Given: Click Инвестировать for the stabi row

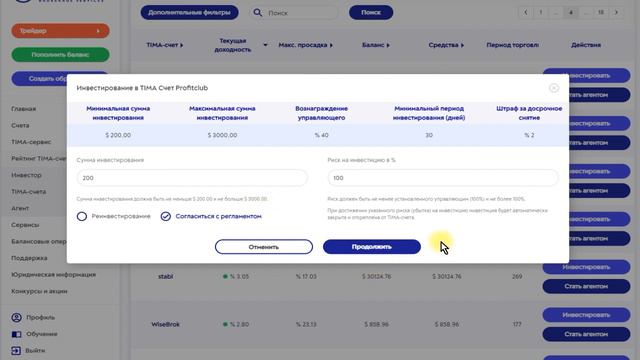Looking at the screenshot, I should 586,267.
